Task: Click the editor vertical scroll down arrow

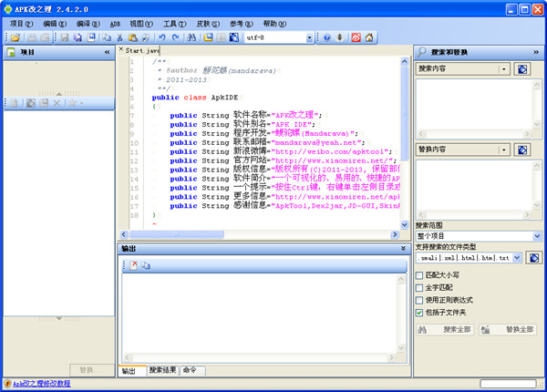Action: coord(404,225)
